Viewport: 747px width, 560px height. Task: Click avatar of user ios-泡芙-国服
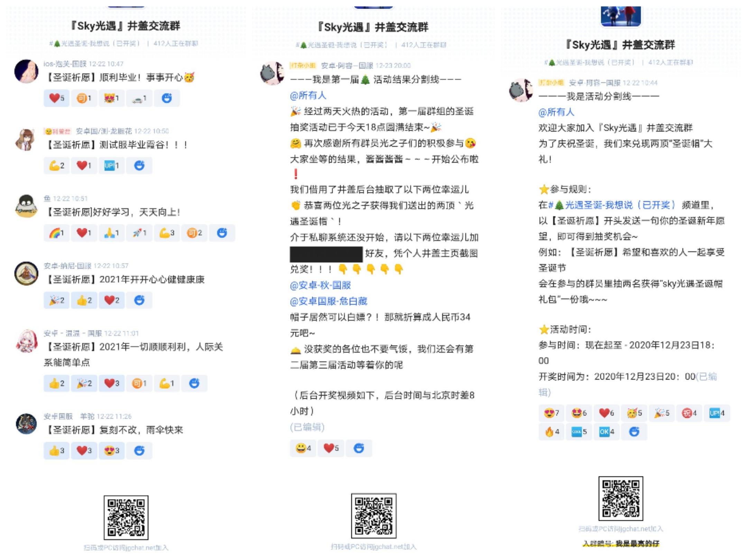26,71
